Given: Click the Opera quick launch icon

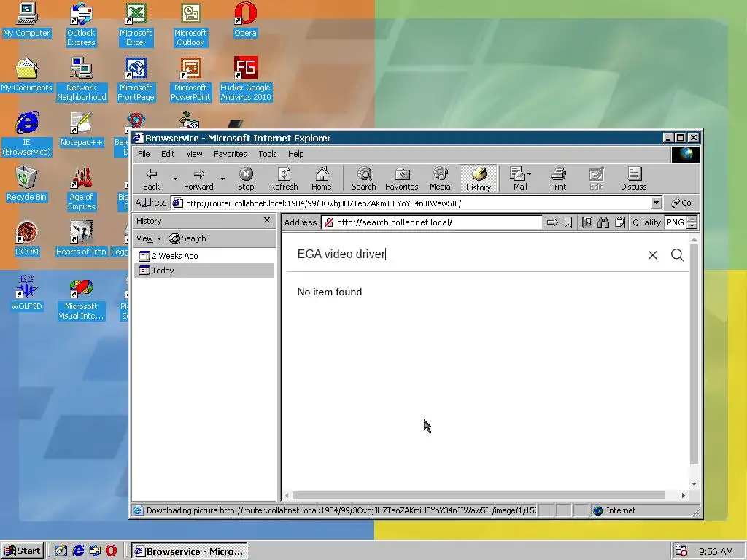Looking at the screenshot, I should [111, 551].
